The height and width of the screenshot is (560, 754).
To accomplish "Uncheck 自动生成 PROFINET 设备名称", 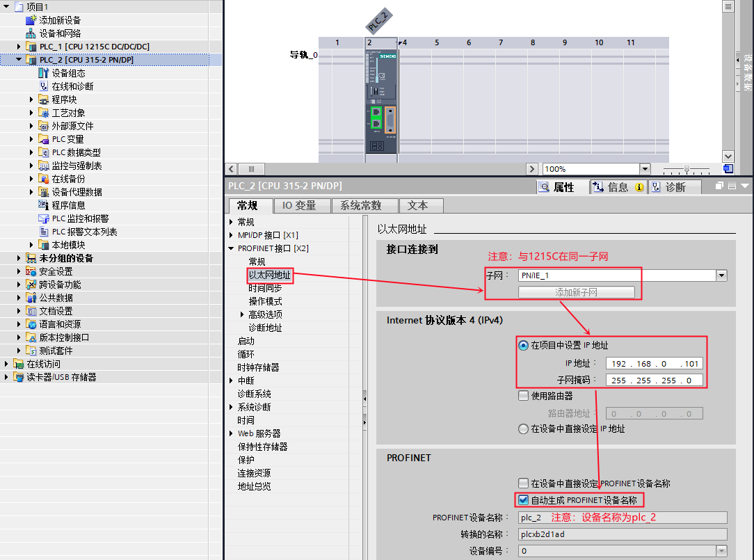I will [x=523, y=500].
